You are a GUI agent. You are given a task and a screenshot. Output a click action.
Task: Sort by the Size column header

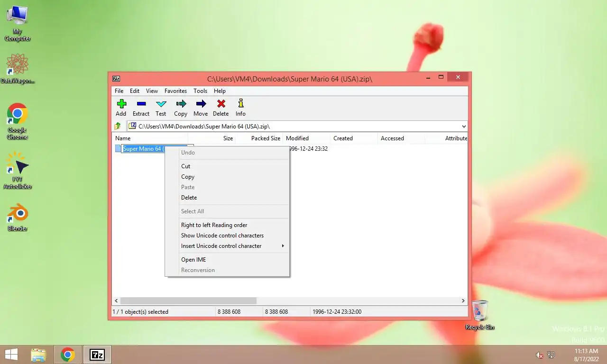pyautogui.click(x=212, y=138)
